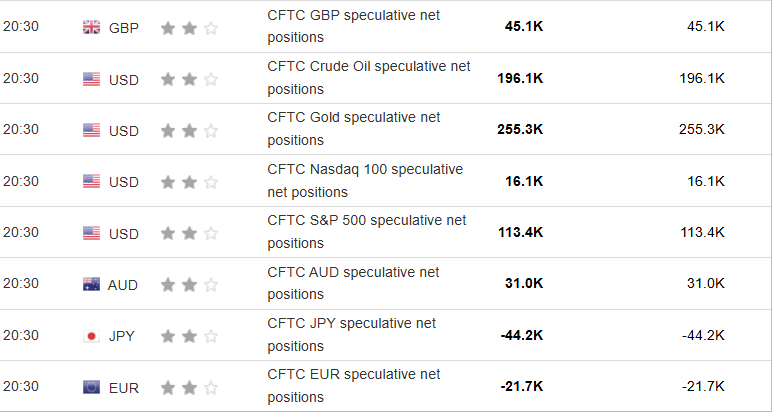The image size is (778, 419).
Task: Click the bold -44.2K value for JPY
Action: (x=521, y=336)
